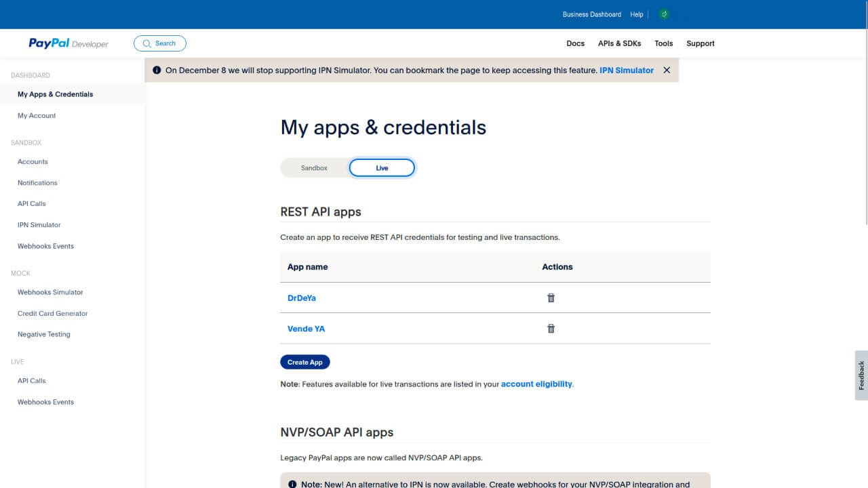Select the Live toggle option

(382, 168)
